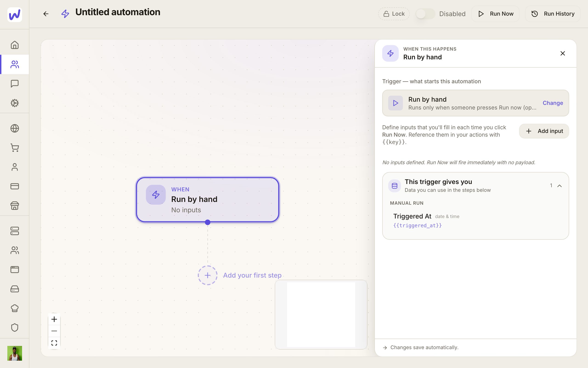The height and width of the screenshot is (368, 588).
Task: Open the storefront sidebar icon
Action: pos(14,206)
